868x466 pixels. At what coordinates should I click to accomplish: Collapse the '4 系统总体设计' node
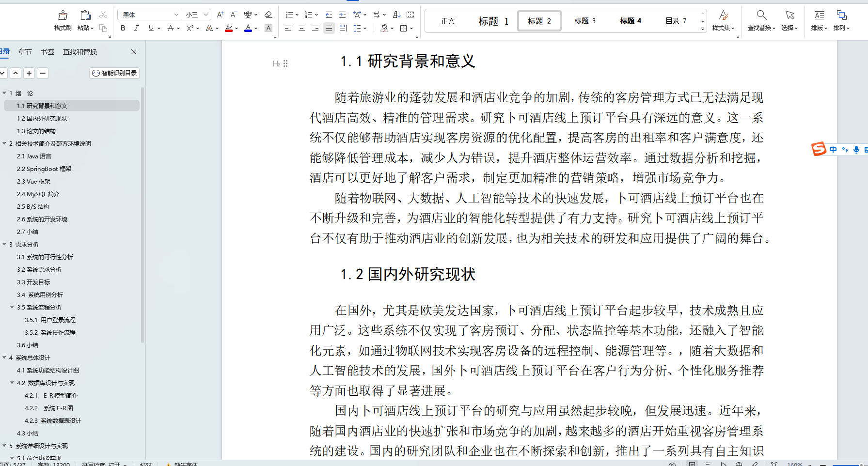(4, 357)
